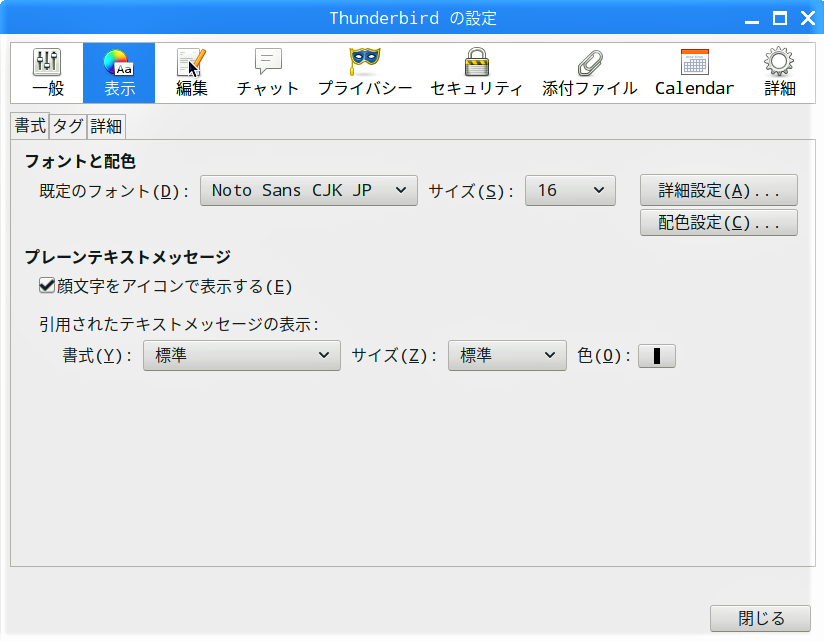Close the window with the title bar X

click(x=808, y=19)
